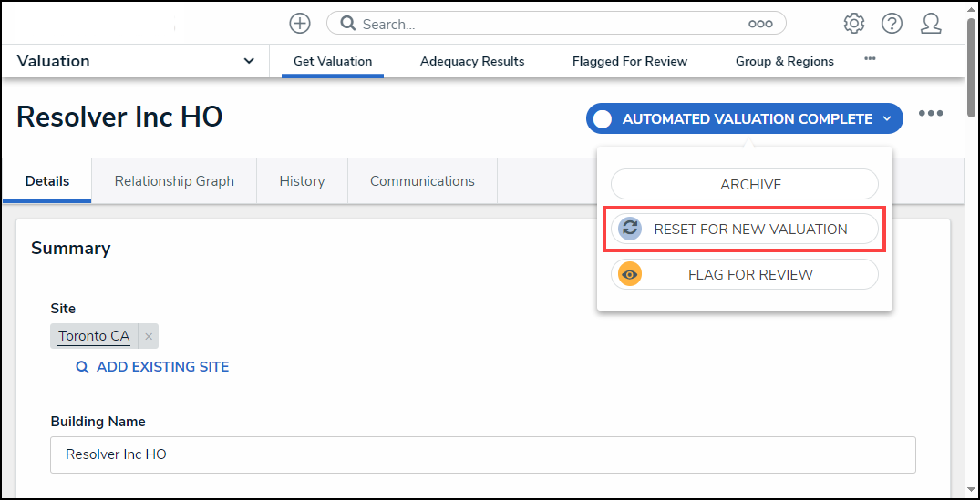Click the Building Name text field
Image resolution: width=980 pixels, height=500 pixels.
[482, 454]
